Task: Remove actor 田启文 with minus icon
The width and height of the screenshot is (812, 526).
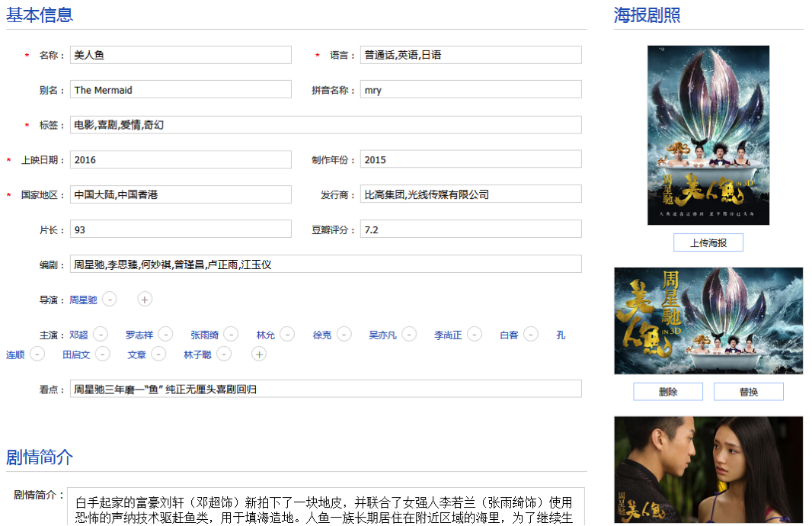Action: pyautogui.click(x=103, y=354)
